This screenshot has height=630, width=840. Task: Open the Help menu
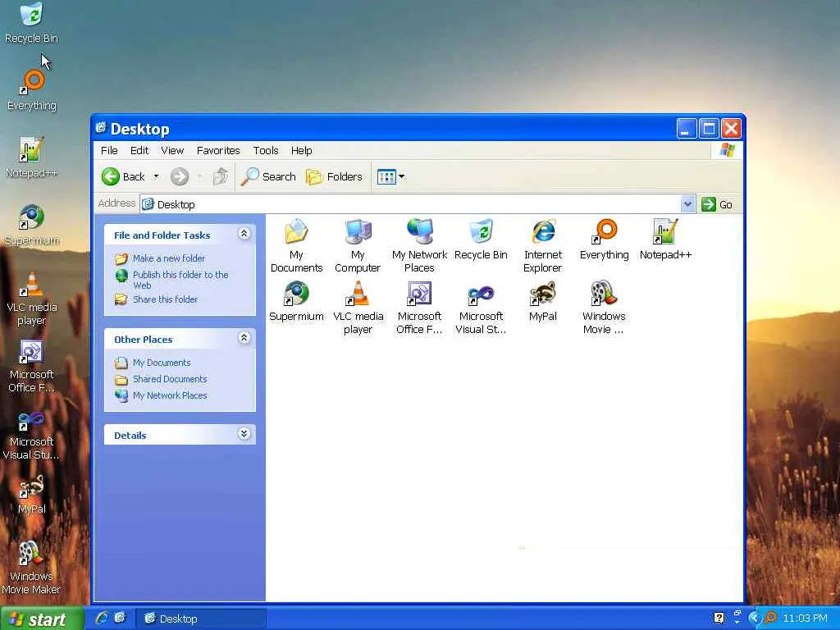302,151
